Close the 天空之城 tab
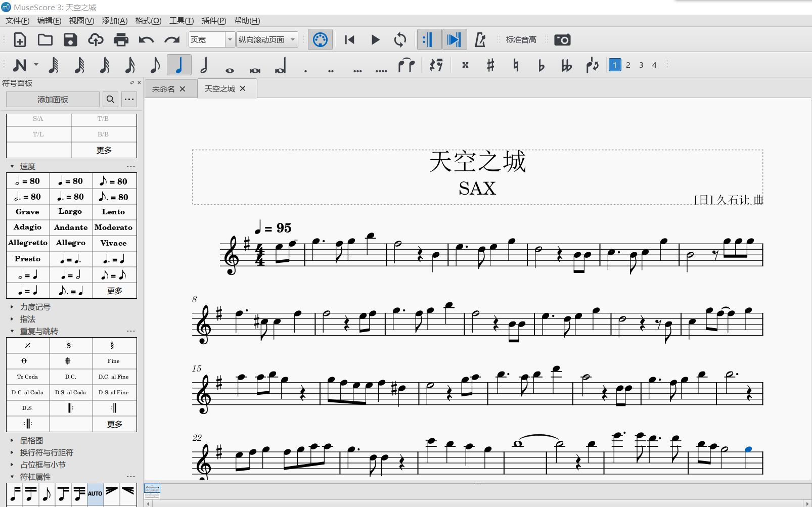This screenshot has width=812, height=507. [x=243, y=88]
